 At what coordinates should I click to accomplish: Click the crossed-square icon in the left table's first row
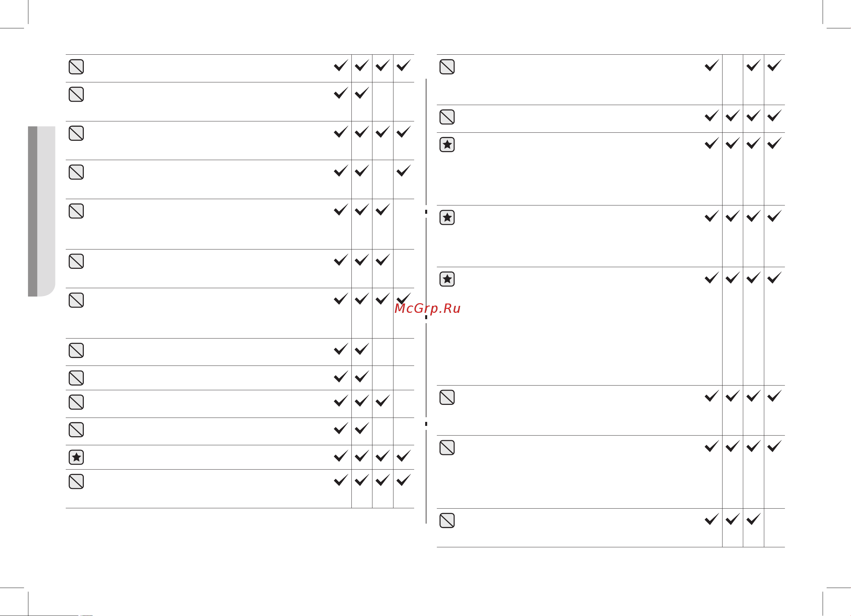tap(76, 67)
